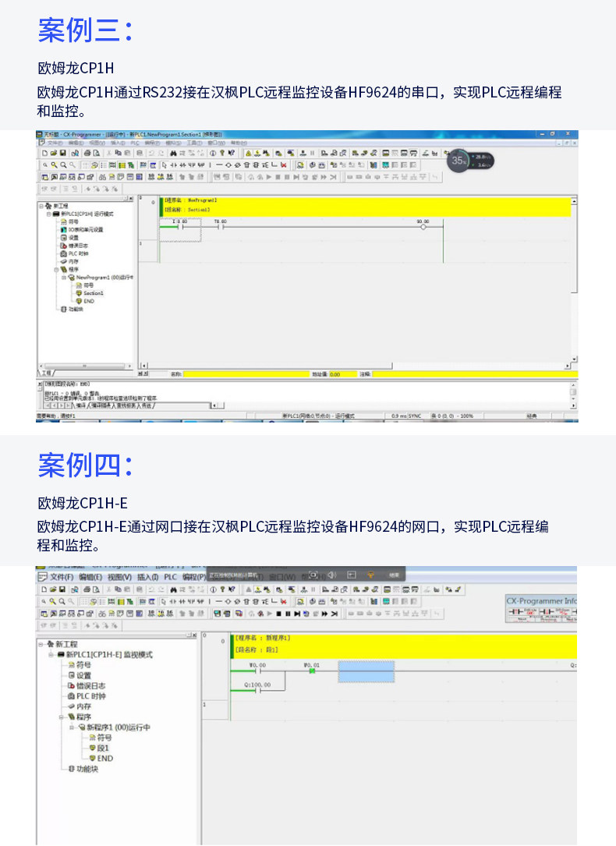Click pause bars icon in CP1H-E simulation toolbar
The height and width of the screenshot is (846, 616).
(288, 614)
